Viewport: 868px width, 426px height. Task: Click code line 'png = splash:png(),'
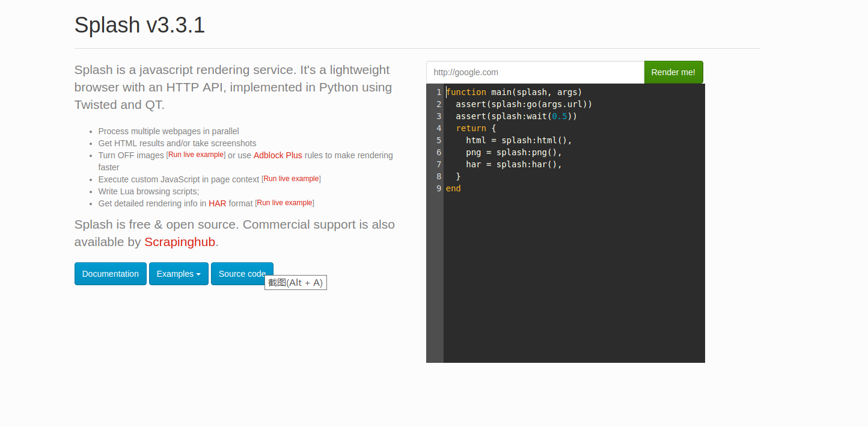(x=514, y=152)
